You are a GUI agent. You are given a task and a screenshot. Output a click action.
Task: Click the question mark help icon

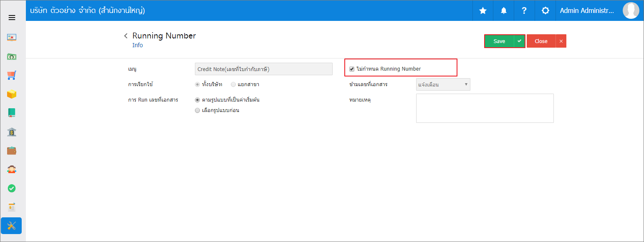coord(524,11)
